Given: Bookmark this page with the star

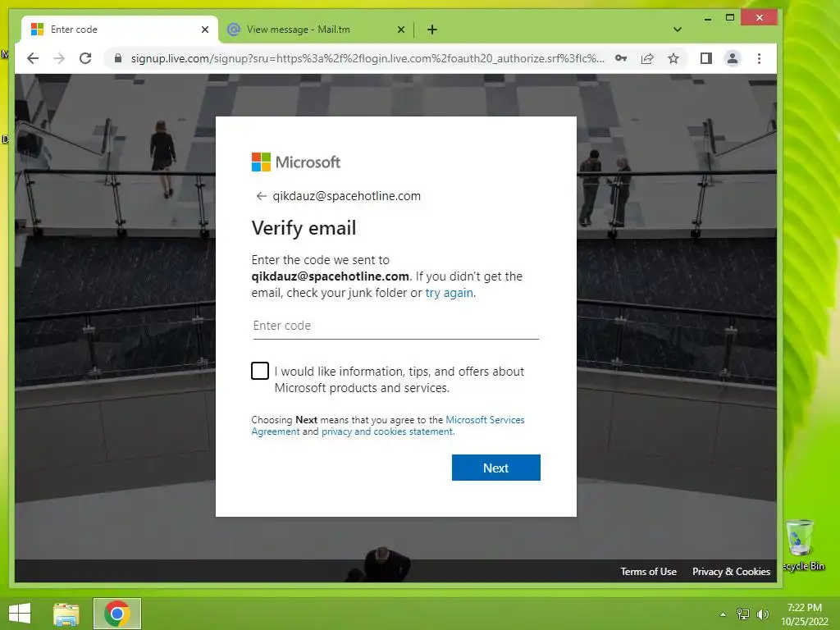Looking at the screenshot, I should [673, 58].
